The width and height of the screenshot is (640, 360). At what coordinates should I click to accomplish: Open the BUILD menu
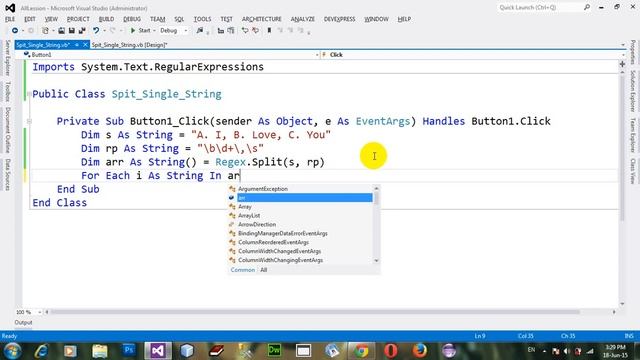click(107, 19)
